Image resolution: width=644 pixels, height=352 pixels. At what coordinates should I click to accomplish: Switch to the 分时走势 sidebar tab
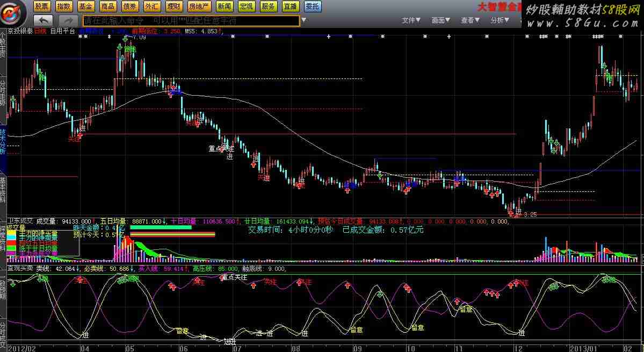[3, 94]
